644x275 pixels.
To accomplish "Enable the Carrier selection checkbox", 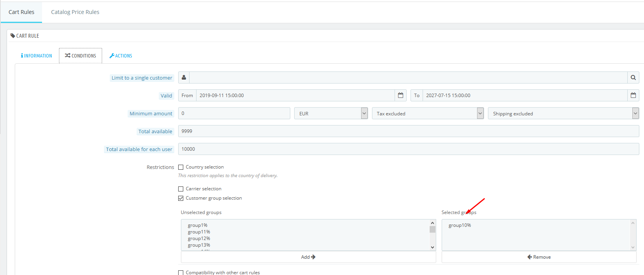I will coord(181,189).
